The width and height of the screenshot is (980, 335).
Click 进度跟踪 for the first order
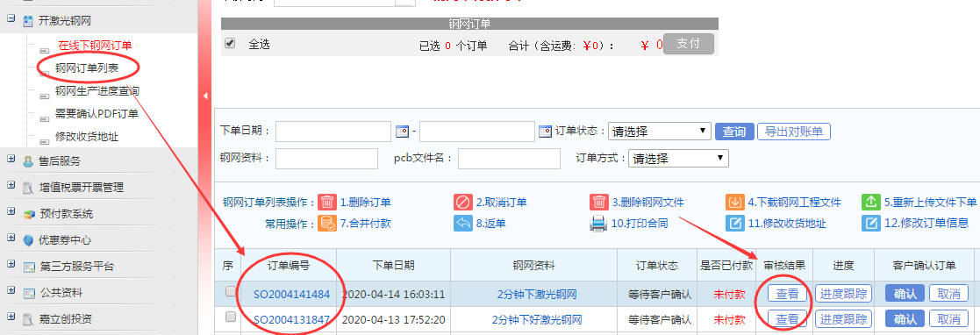click(x=843, y=294)
